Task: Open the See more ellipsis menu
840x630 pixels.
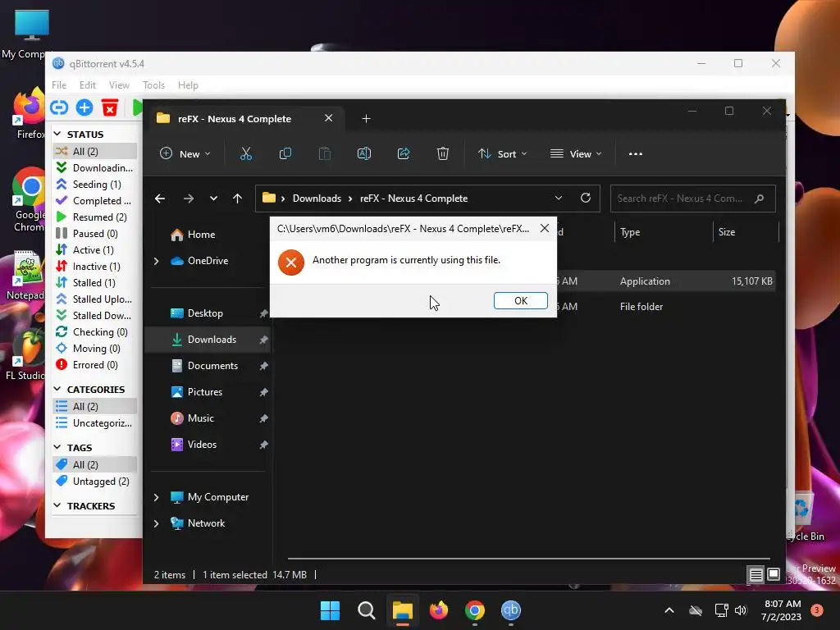Action: [636, 153]
